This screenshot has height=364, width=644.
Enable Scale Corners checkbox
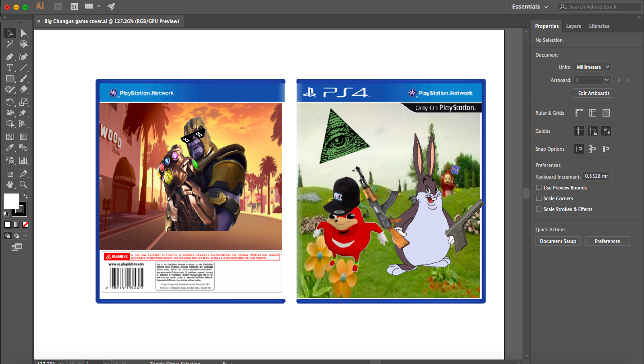coord(539,198)
